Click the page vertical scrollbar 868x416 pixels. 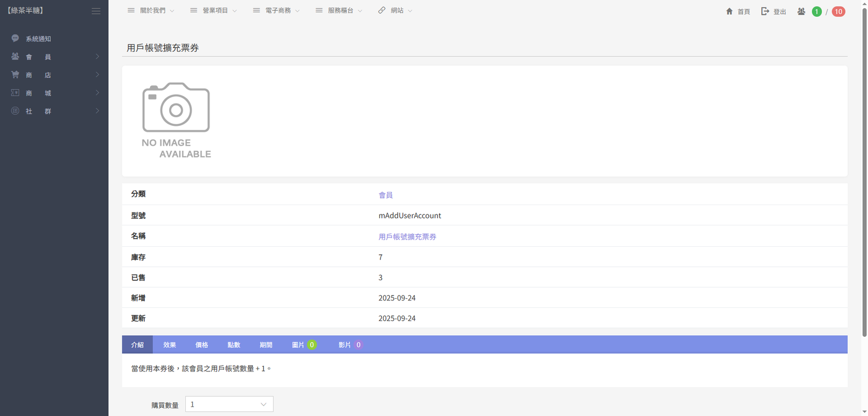point(864,173)
